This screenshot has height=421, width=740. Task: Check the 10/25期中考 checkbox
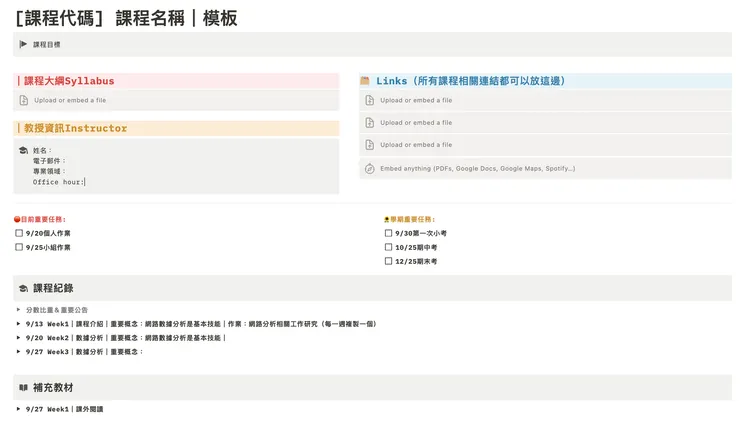pos(388,247)
